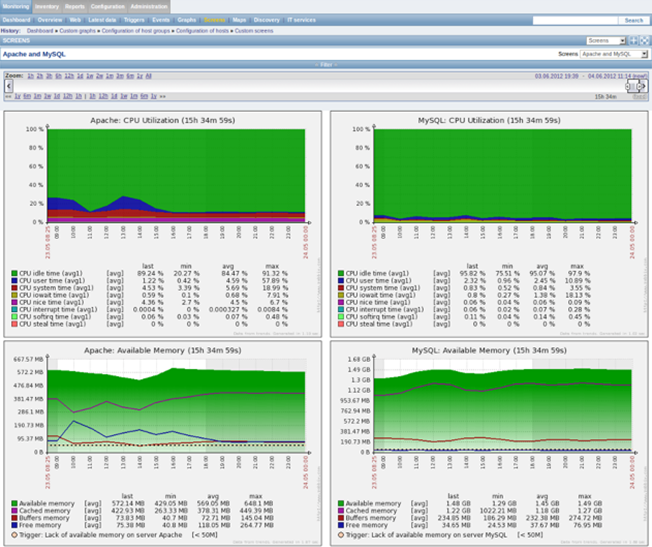Screen dimensions: 652x547
Task: Go to IT services submenu
Action: pyautogui.click(x=301, y=20)
